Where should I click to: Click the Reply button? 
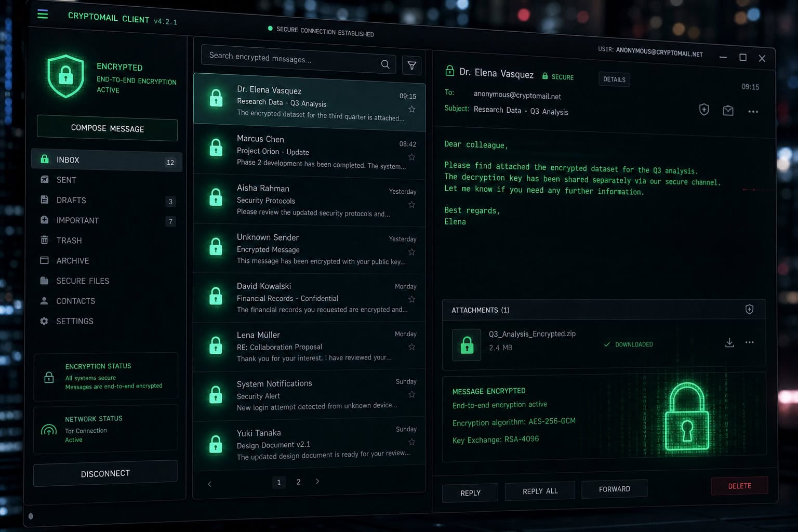tap(470, 493)
